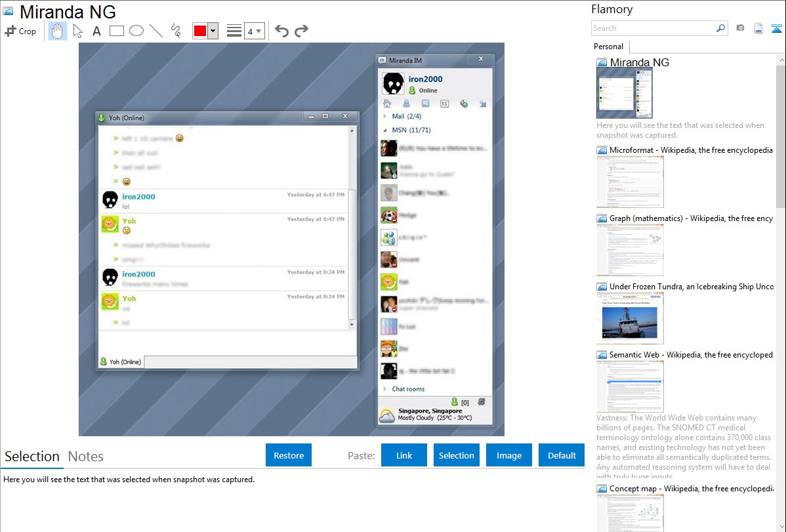
Task: Click the document page icon
Action: pyautogui.click(x=758, y=28)
